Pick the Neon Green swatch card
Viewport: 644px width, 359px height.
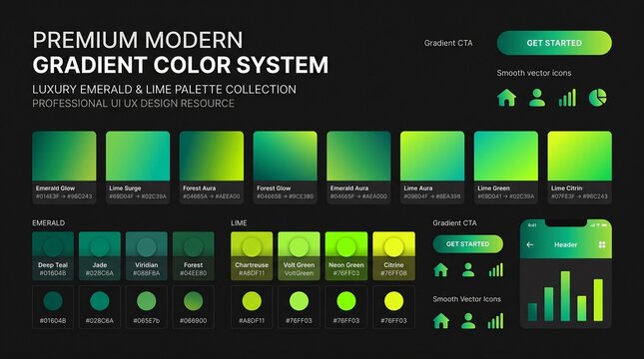pyautogui.click(x=346, y=256)
